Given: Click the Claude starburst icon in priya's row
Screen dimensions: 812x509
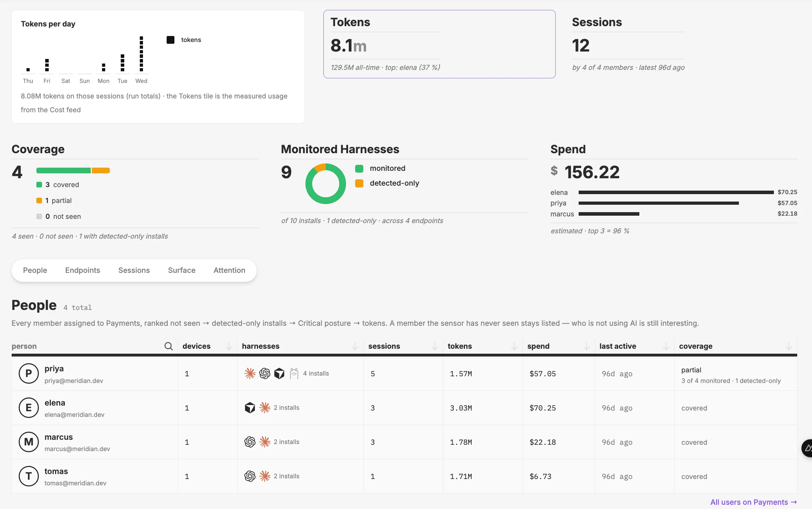Looking at the screenshot, I should tap(250, 373).
